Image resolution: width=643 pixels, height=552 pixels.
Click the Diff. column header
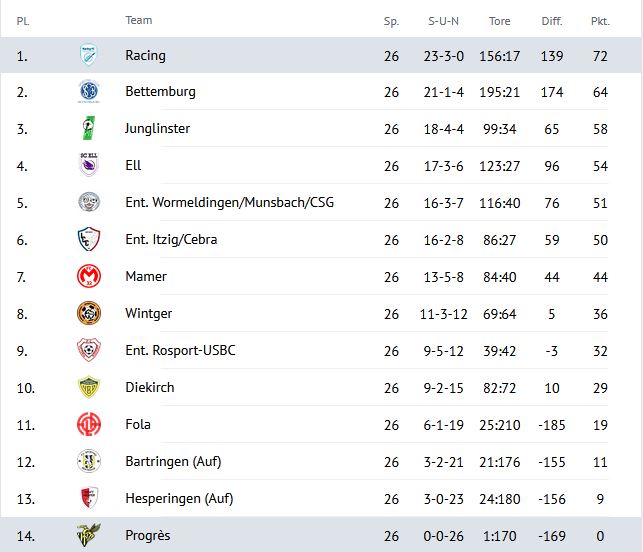552,21
